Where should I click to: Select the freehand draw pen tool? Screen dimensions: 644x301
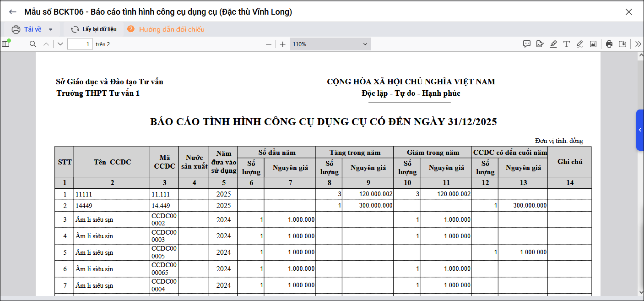580,44
